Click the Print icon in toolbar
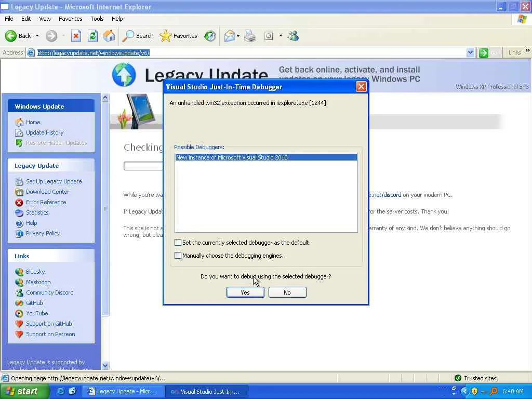 (x=250, y=36)
